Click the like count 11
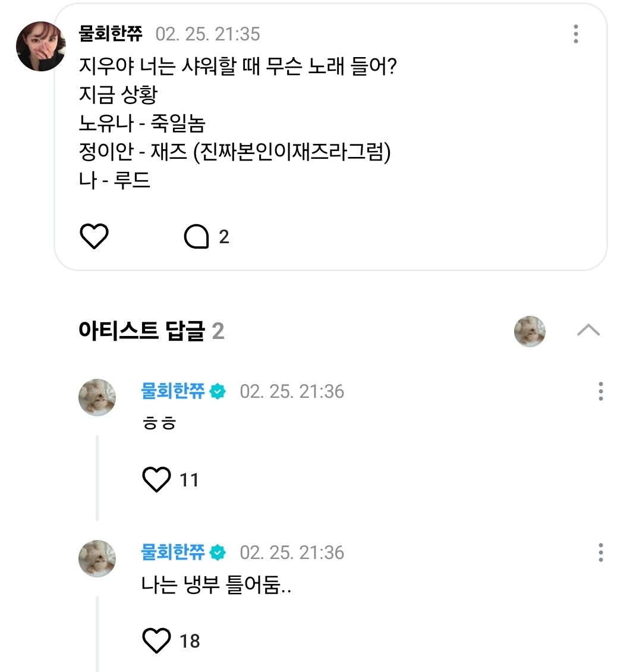 click(189, 480)
